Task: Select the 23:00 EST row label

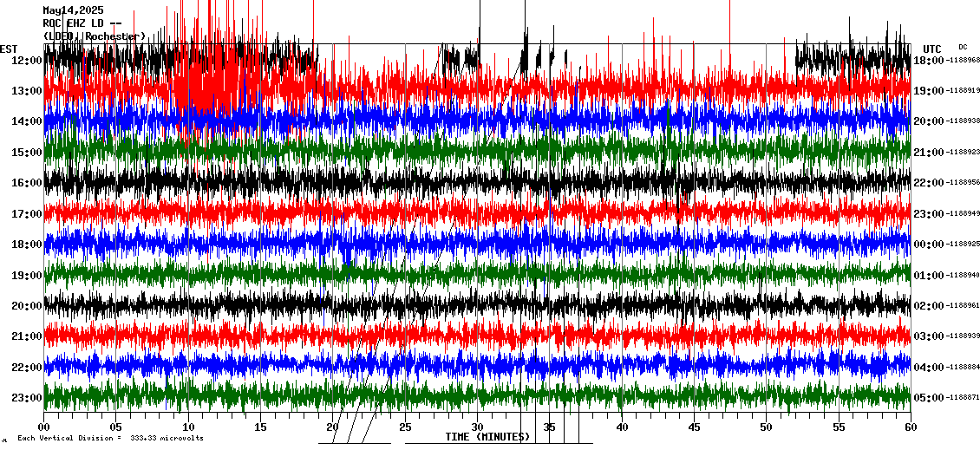Action: (x=28, y=398)
